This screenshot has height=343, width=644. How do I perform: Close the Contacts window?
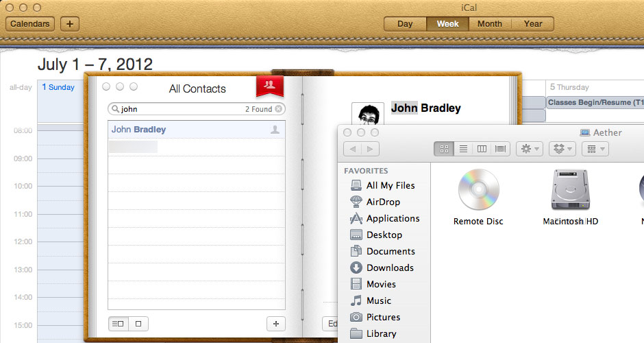click(106, 86)
